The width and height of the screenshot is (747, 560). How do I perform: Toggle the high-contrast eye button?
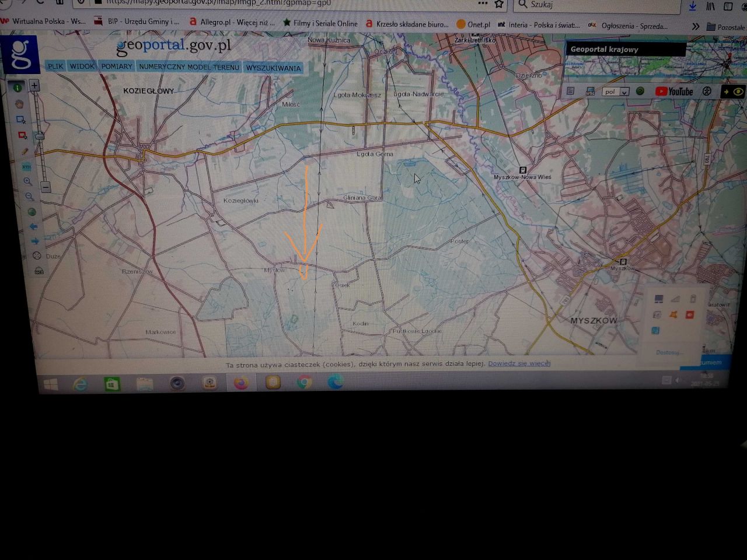734,92
